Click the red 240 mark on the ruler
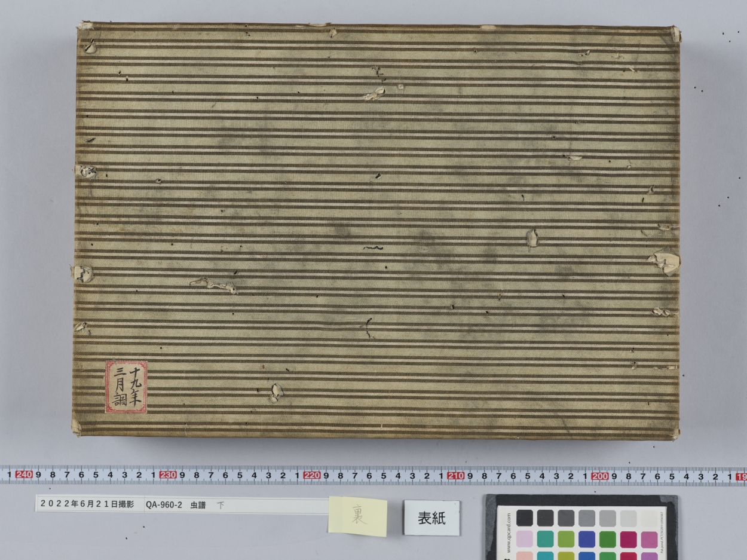Screen dimensions: 747x560 (24, 475)
